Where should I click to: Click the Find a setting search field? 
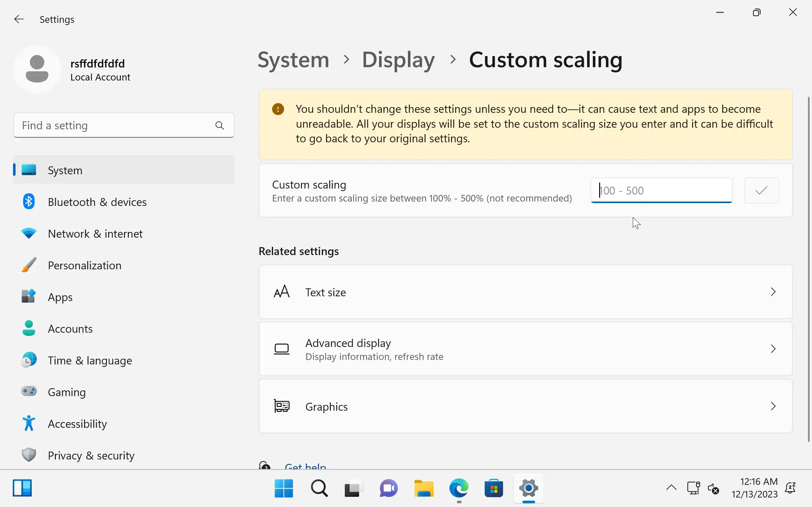pyautogui.click(x=114, y=125)
